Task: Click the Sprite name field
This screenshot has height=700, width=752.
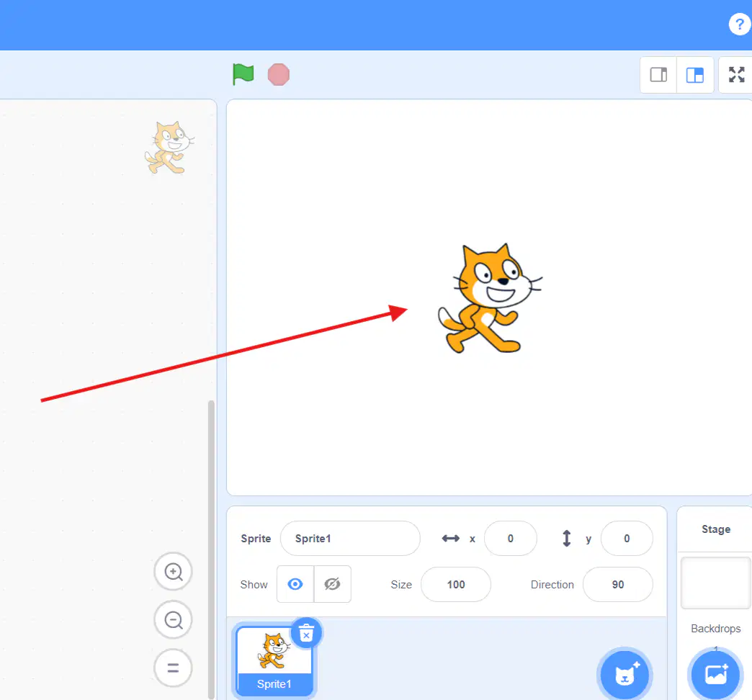Action: coord(350,539)
